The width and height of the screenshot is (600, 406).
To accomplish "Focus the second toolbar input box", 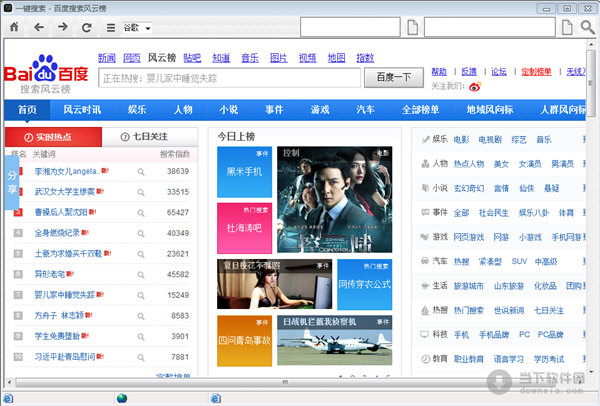I will (x=490, y=27).
